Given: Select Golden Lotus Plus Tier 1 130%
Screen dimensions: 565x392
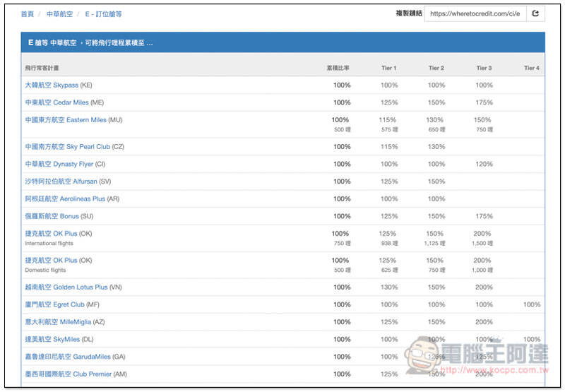Looking at the screenshot, I should point(389,287).
